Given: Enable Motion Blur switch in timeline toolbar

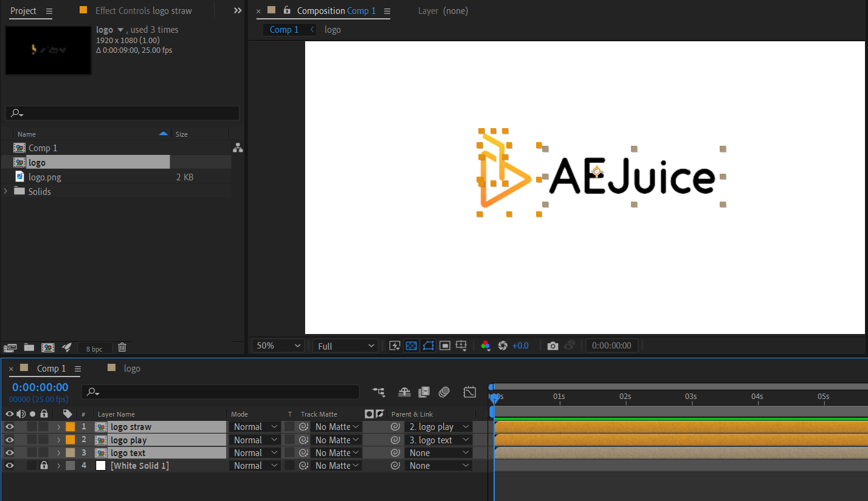Looking at the screenshot, I should click(444, 392).
